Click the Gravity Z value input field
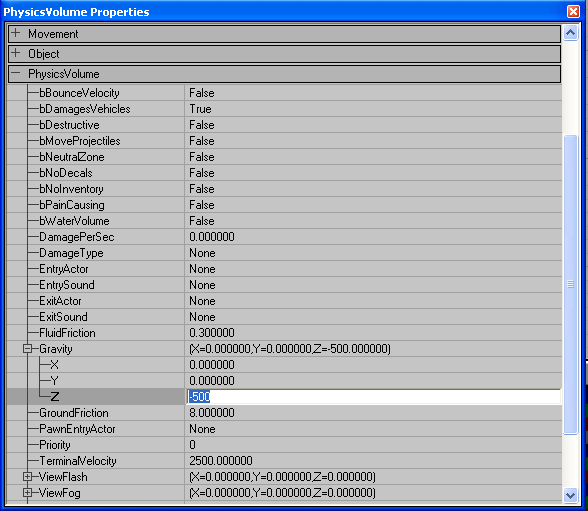Image resolution: width=588 pixels, height=511 pixels. [374, 397]
